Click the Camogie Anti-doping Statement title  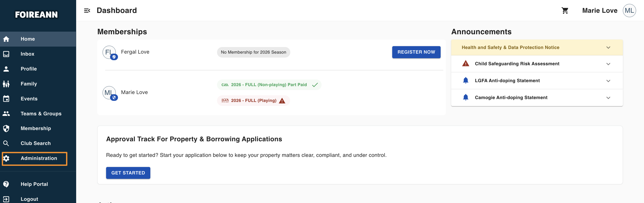click(x=511, y=98)
